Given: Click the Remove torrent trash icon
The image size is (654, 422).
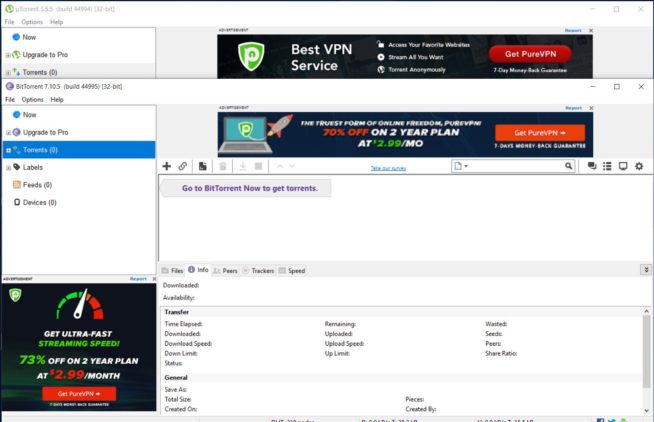Looking at the screenshot, I should pyautogui.click(x=223, y=166).
